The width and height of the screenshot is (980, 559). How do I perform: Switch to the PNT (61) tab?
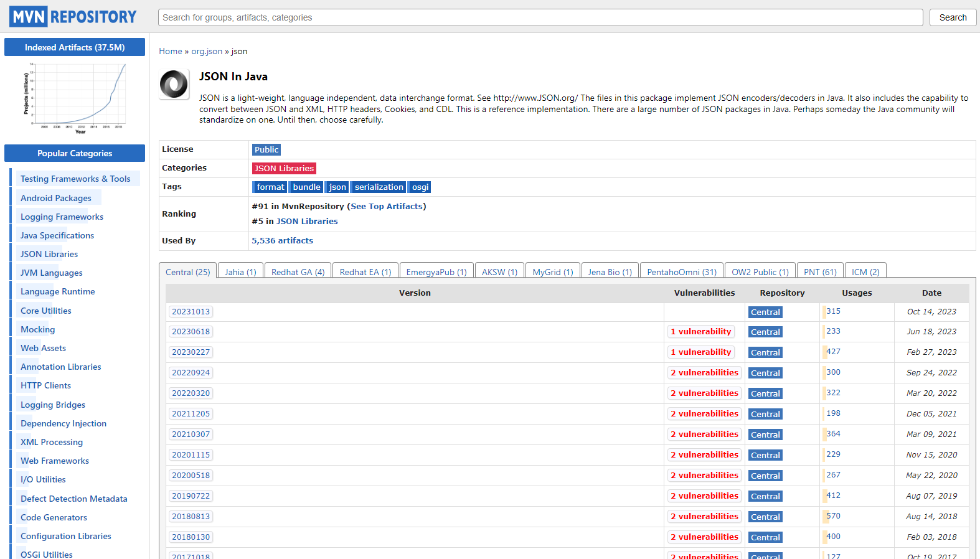click(820, 271)
